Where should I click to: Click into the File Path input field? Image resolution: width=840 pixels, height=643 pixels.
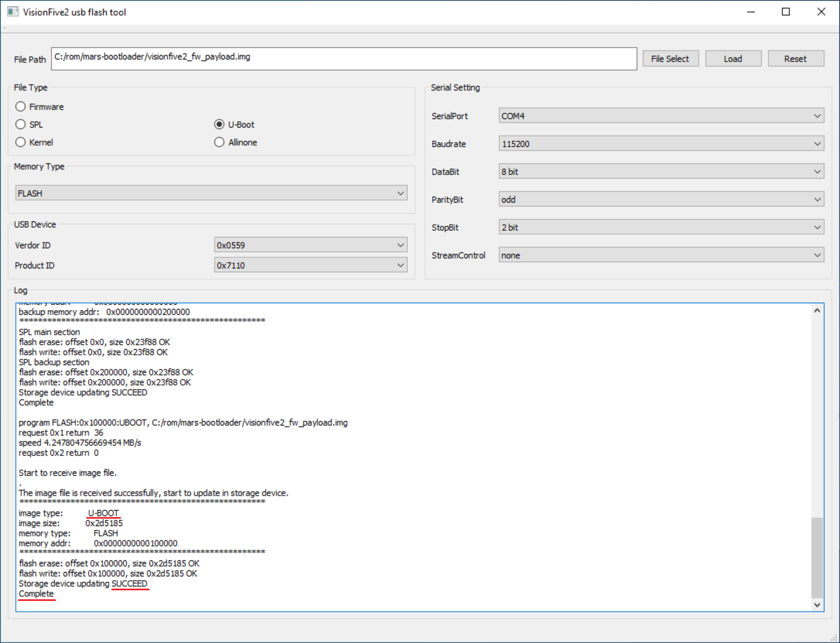coord(344,59)
